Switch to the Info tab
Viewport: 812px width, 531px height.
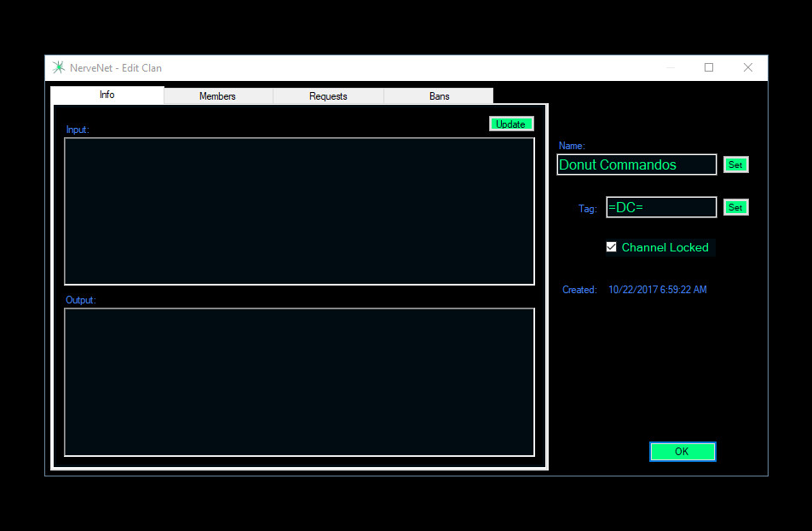[x=107, y=95]
